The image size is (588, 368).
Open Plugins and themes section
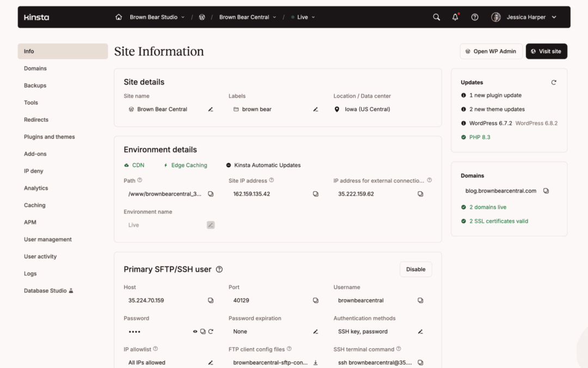coord(49,137)
